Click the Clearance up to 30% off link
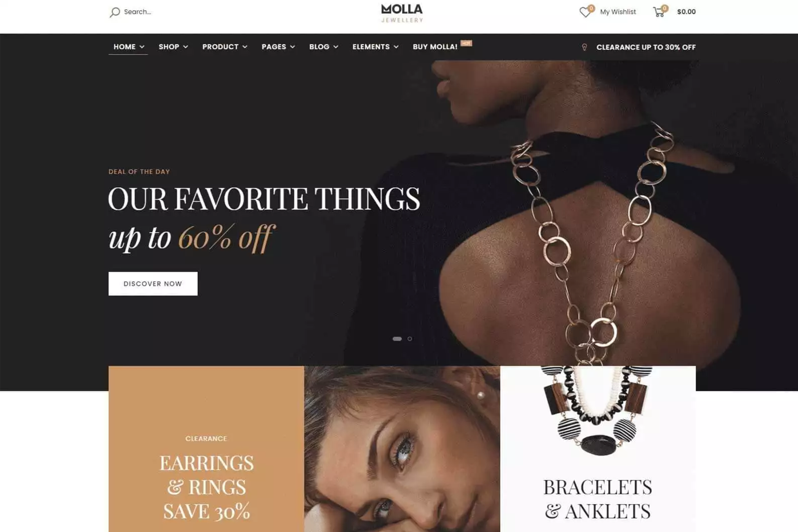798x532 pixels. 646,47
